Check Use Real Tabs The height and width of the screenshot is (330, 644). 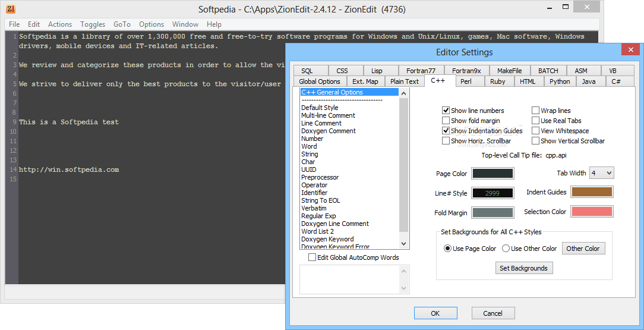535,121
